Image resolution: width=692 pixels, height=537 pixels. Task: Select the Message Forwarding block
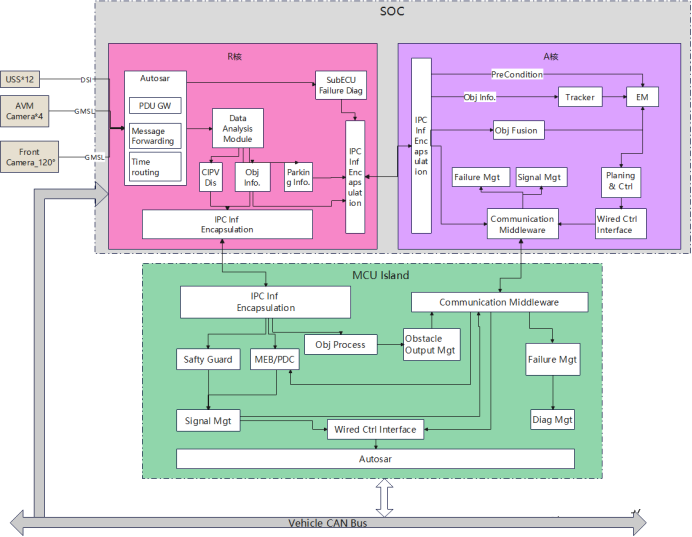[x=155, y=136]
